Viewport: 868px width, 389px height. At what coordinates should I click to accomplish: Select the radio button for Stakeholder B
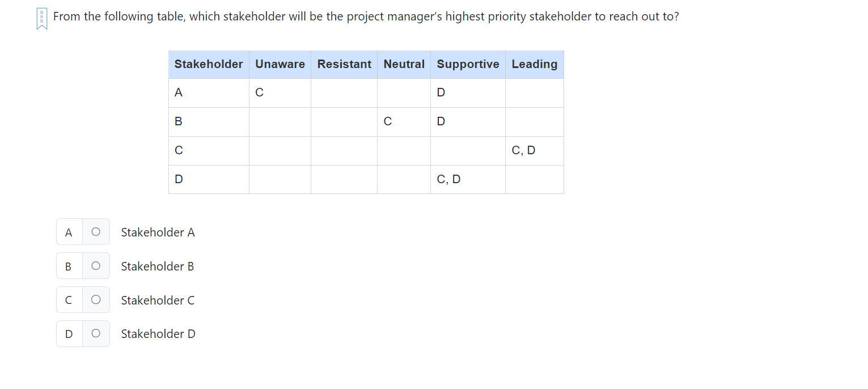96,265
